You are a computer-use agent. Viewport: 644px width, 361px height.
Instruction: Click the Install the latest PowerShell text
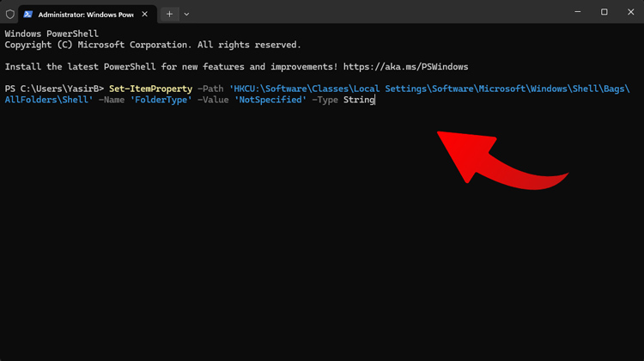coord(80,66)
